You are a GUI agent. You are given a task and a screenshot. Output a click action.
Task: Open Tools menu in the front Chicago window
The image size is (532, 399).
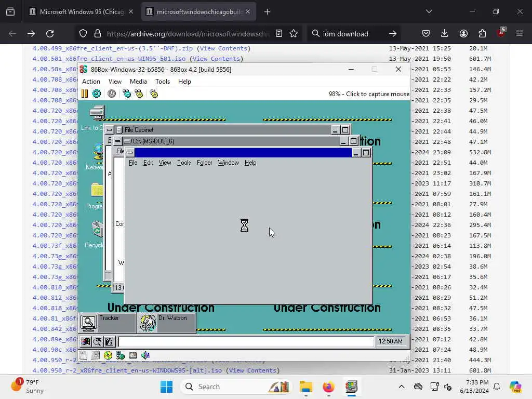[184, 163]
